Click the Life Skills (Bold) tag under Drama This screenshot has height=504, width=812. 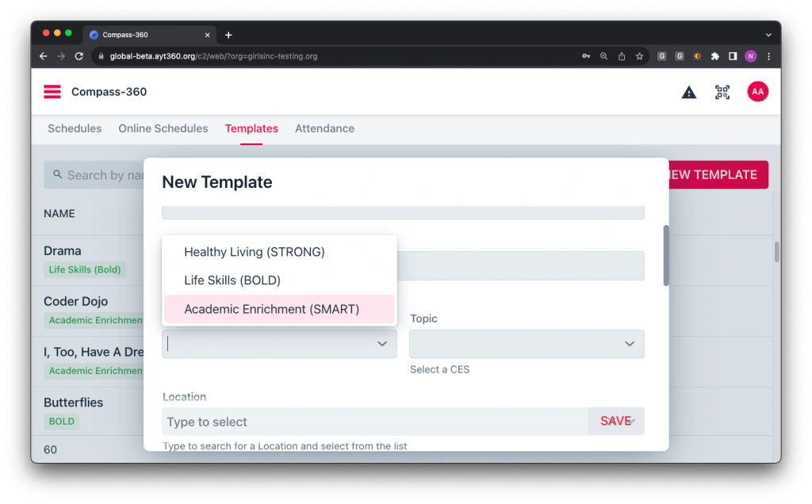tap(85, 269)
